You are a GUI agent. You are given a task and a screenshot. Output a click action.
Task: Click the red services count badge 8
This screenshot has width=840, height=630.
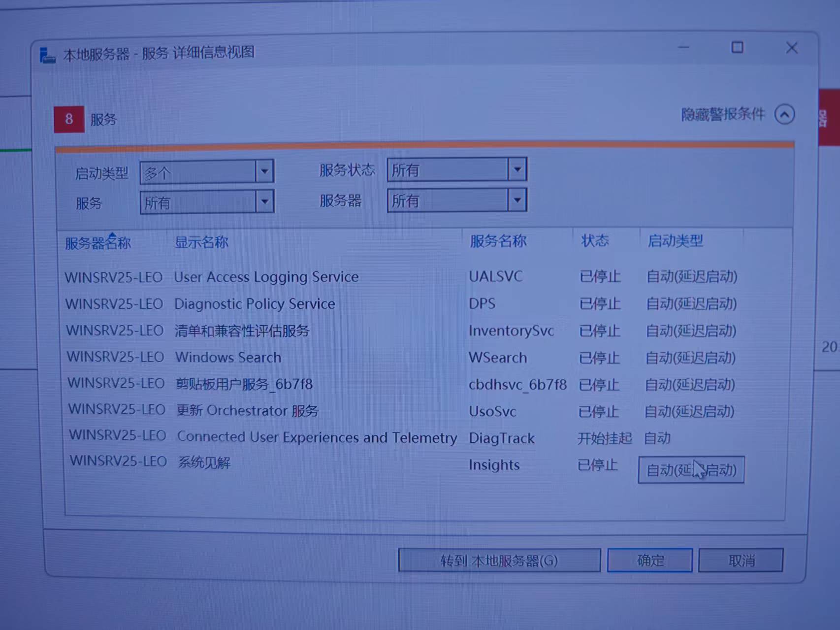[x=69, y=119]
